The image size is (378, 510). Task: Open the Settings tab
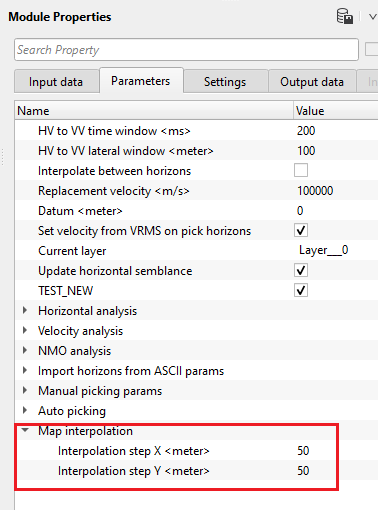225,82
